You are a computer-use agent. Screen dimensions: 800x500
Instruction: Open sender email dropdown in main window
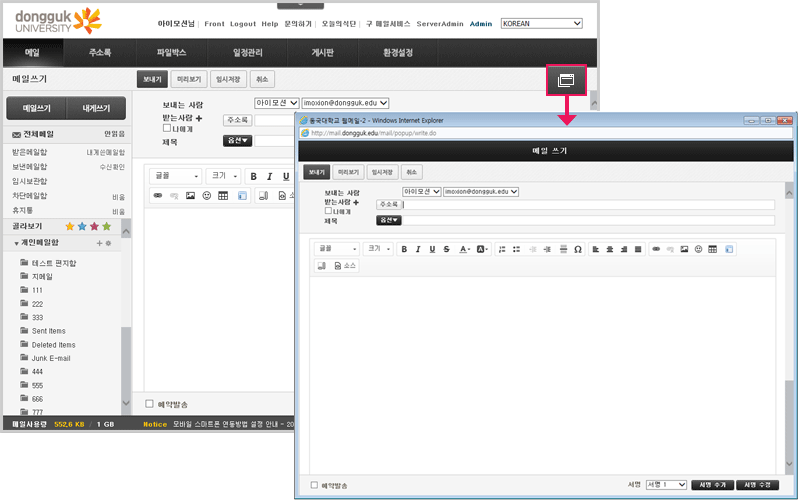345,103
